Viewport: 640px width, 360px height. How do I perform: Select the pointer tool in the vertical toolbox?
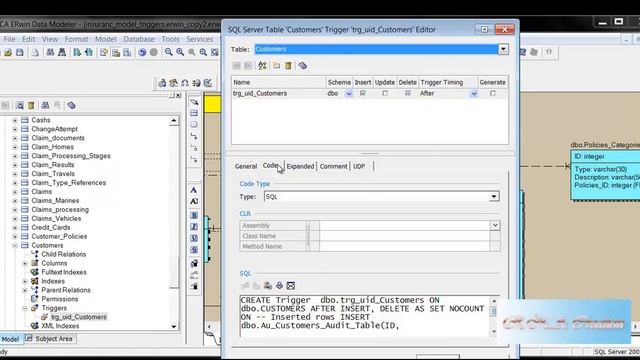tap(194, 102)
